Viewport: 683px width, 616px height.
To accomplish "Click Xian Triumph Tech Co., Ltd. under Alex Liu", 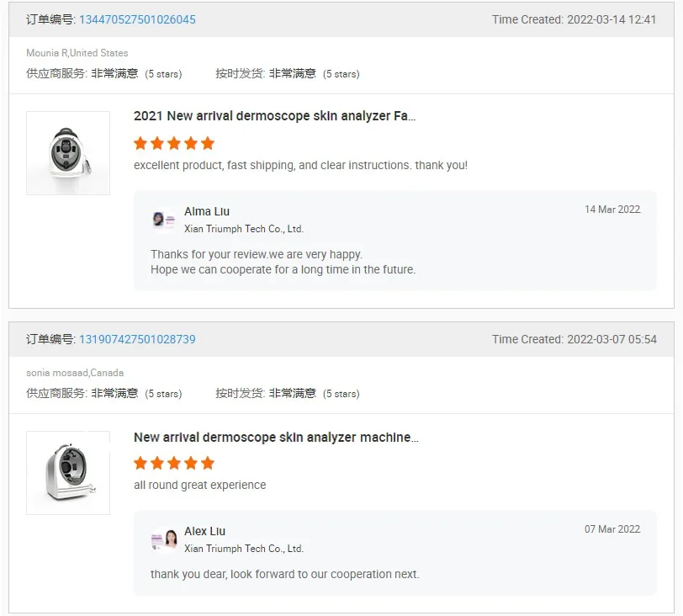I will [x=244, y=549].
